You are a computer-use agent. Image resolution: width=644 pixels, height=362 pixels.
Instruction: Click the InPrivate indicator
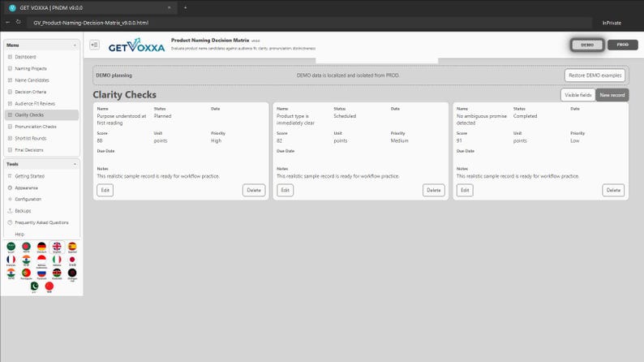[612, 23]
